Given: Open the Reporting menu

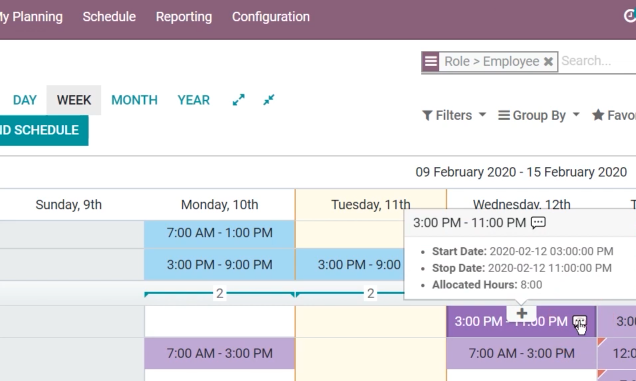Looking at the screenshot, I should (184, 17).
